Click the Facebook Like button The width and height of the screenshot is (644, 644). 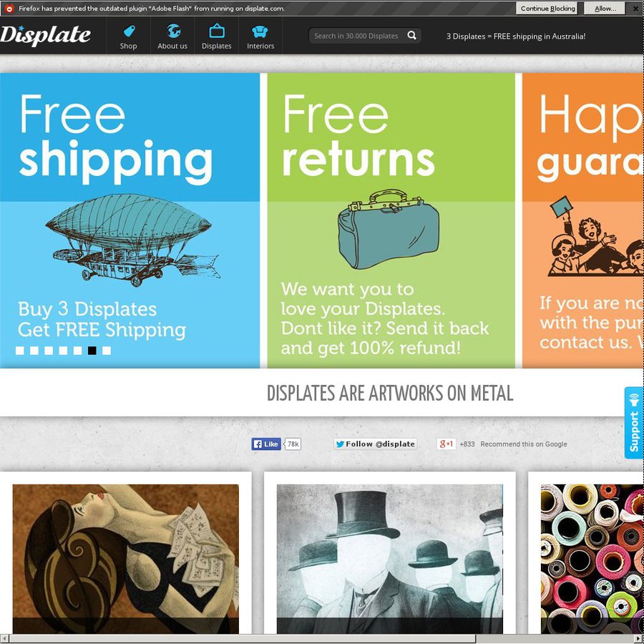tap(266, 444)
